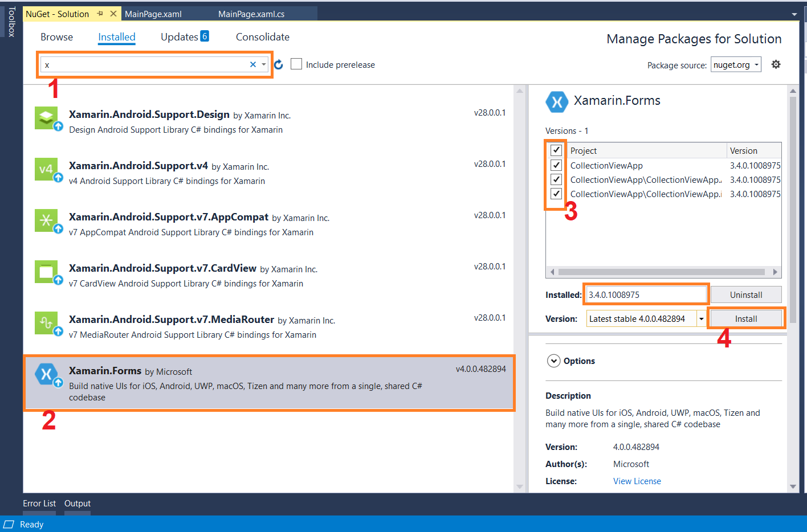Image resolution: width=807 pixels, height=532 pixels.
Task: Clear the search box with the X icon
Action: click(x=252, y=64)
